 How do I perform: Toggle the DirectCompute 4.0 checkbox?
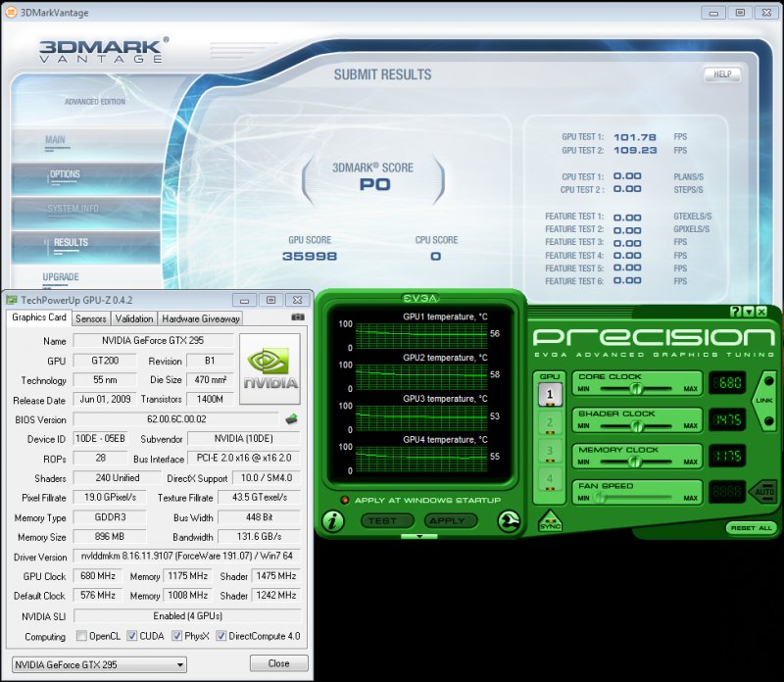click(220, 636)
